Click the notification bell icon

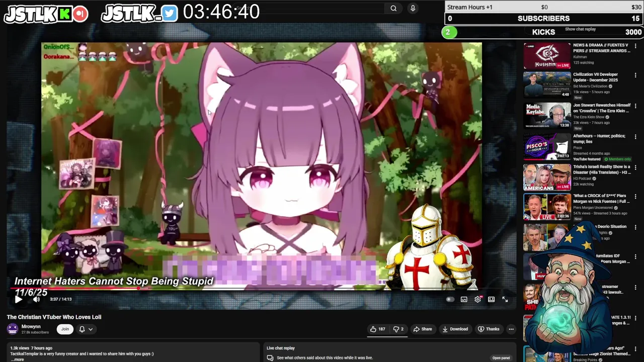pos(82,329)
